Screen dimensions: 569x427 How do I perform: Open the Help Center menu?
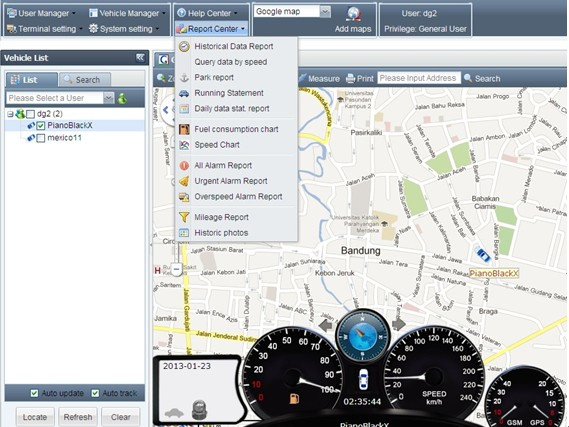click(x=208, y=13)
